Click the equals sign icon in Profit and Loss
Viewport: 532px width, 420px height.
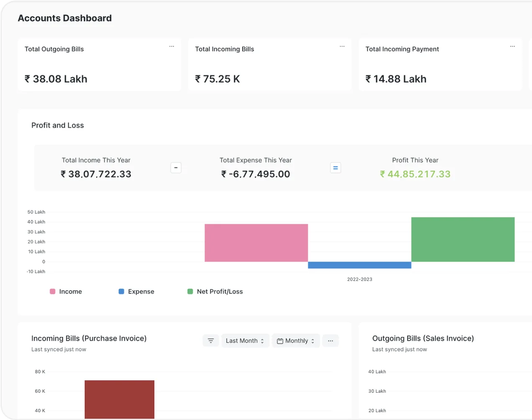pos(335,168)
